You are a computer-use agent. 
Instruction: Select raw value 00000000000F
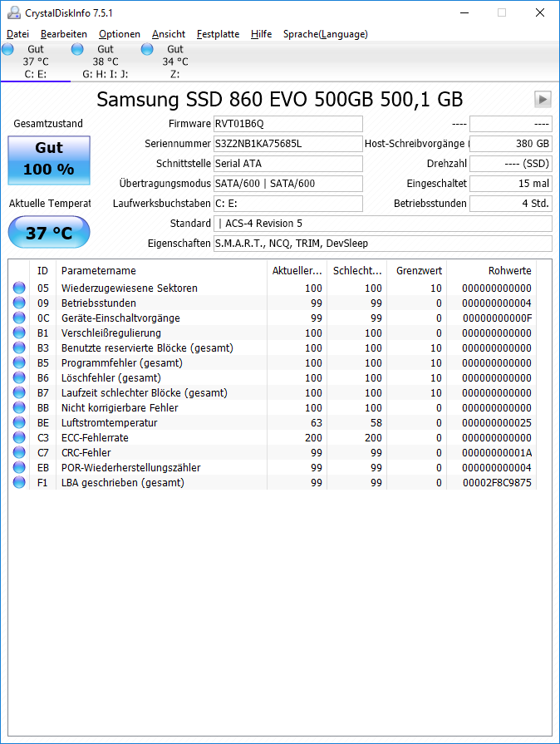pyautogui.click(x=497, y=318)
